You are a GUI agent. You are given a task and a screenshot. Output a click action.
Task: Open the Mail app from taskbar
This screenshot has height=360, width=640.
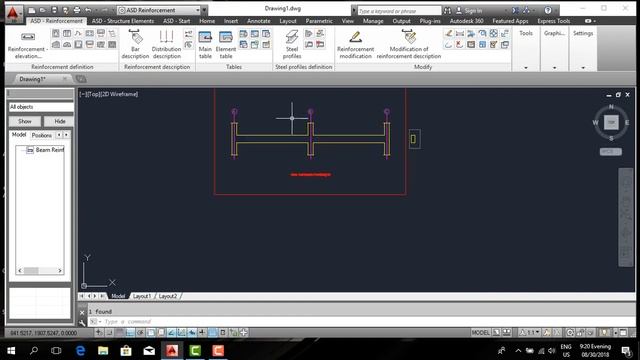(x=149, y=350)
